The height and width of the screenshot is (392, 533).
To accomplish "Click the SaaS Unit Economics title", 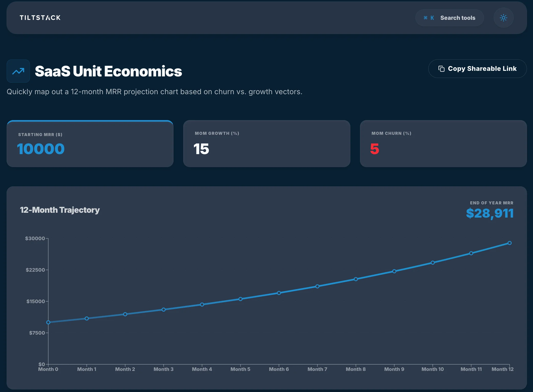I will pos(108,71).
